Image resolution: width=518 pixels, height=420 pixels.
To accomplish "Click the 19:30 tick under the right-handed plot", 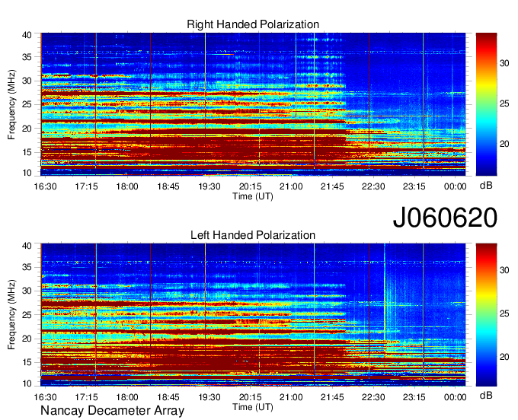I will click(209, 186).
